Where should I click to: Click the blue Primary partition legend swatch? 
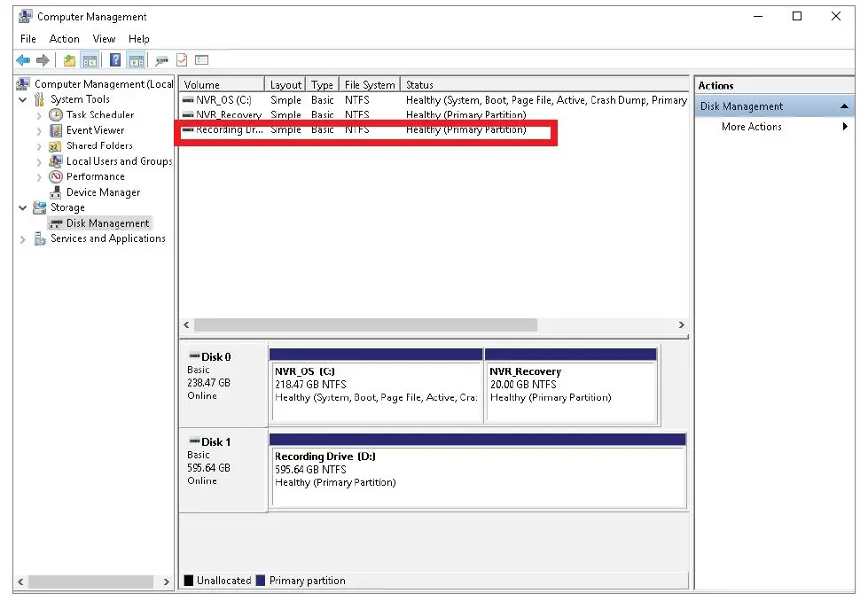point(260,581)
